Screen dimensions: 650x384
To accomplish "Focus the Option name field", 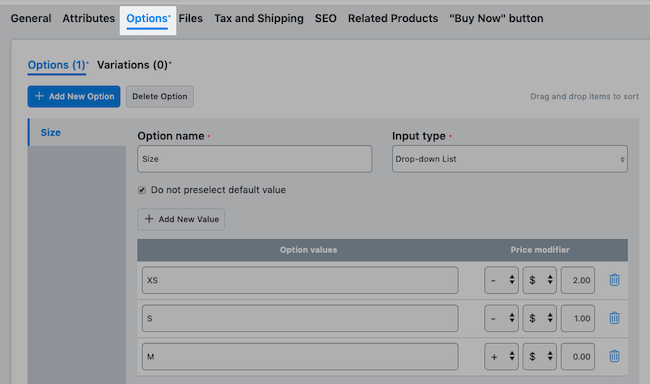I will [x=255, y=159].
